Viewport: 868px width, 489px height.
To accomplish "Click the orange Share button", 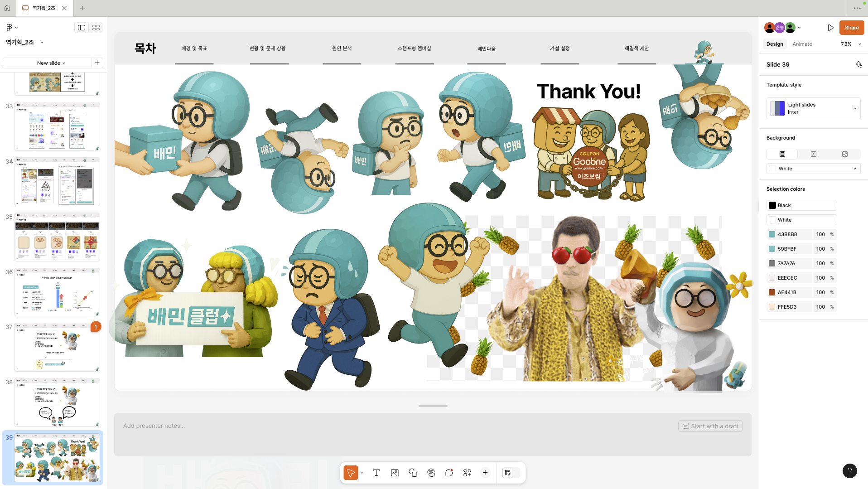I will click(x=852, y=28).
